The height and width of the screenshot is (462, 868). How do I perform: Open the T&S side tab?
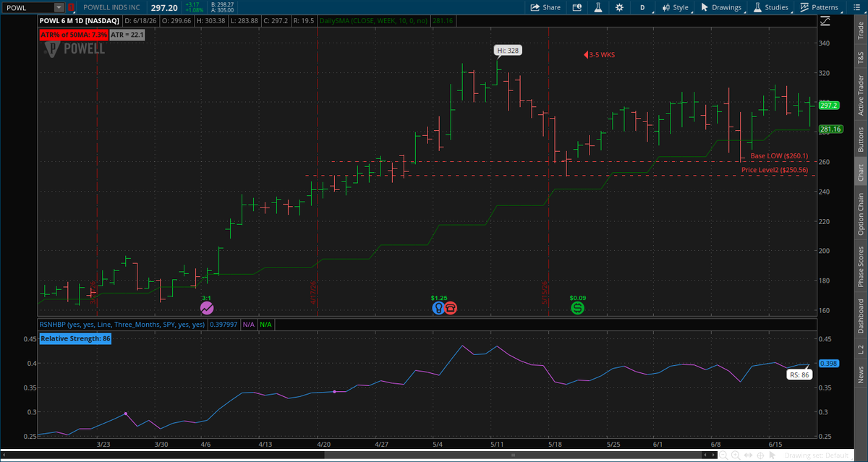(860, 57)
